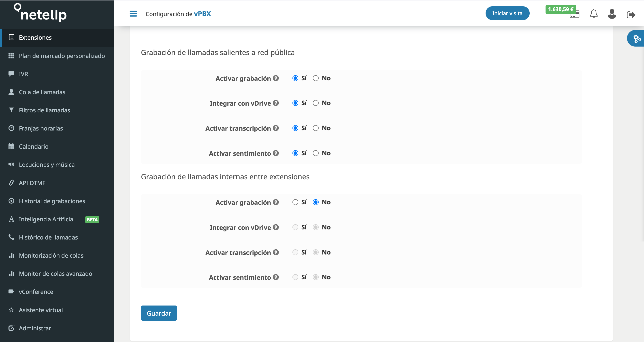
Task: Click the Franjas horarias clock icon
Action: click(11, 128)
